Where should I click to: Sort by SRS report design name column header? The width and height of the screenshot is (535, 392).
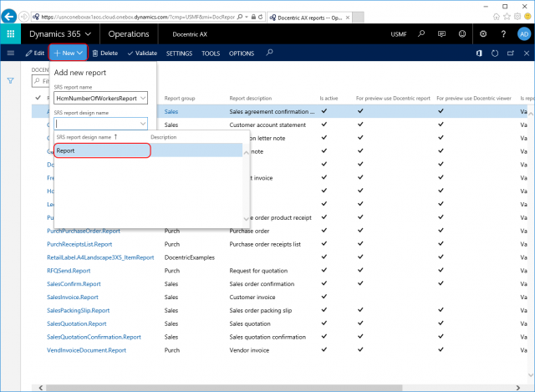84,137
